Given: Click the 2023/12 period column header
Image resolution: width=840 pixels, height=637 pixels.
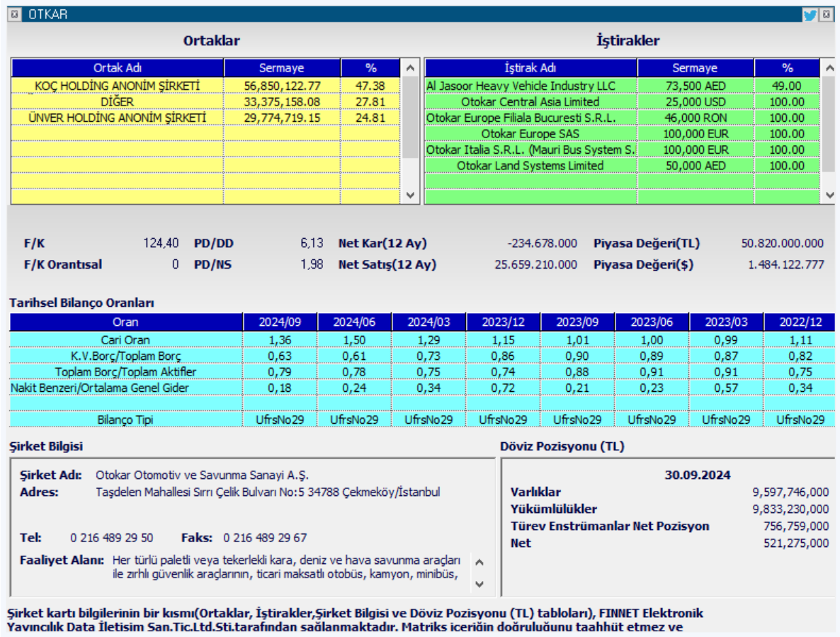Looking at the screenshot, I should click(x=503, y=322).
